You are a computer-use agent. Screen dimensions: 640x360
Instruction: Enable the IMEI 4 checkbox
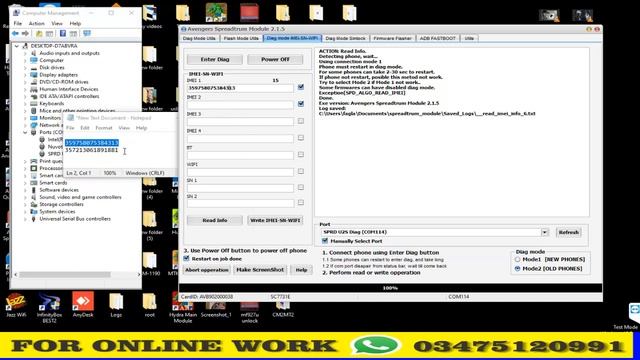tap(301, 138)
